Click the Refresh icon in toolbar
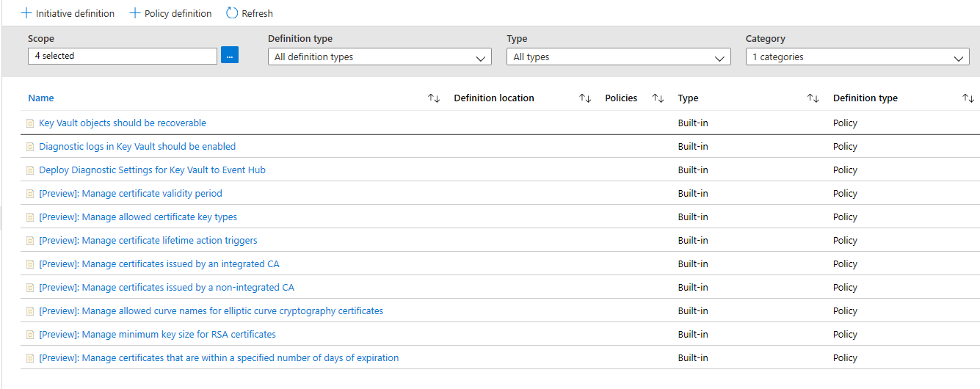The image size is (980, 389). pos(232,13)
